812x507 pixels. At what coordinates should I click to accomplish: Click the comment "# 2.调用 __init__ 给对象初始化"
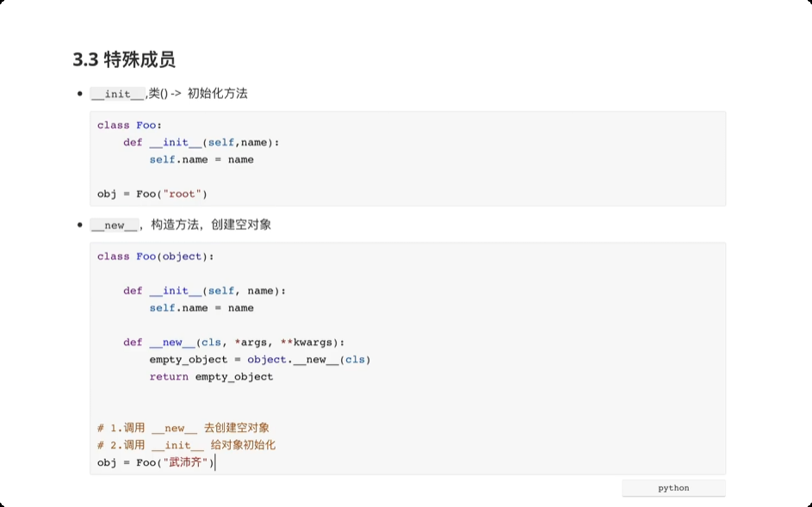click(186, 445)
